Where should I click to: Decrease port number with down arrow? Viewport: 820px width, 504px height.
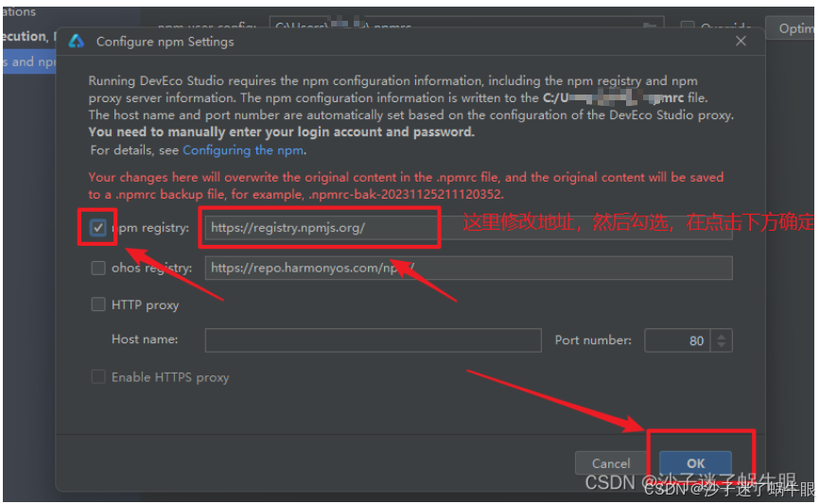[x=722, y=346]
